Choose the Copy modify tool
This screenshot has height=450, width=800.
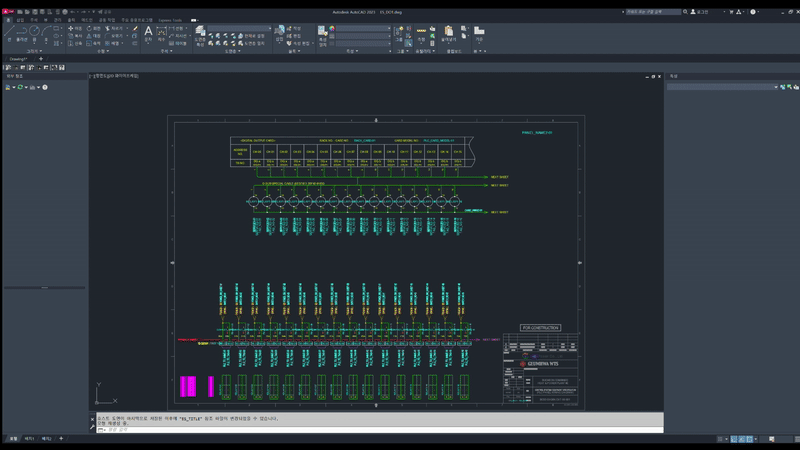point(75,36)
